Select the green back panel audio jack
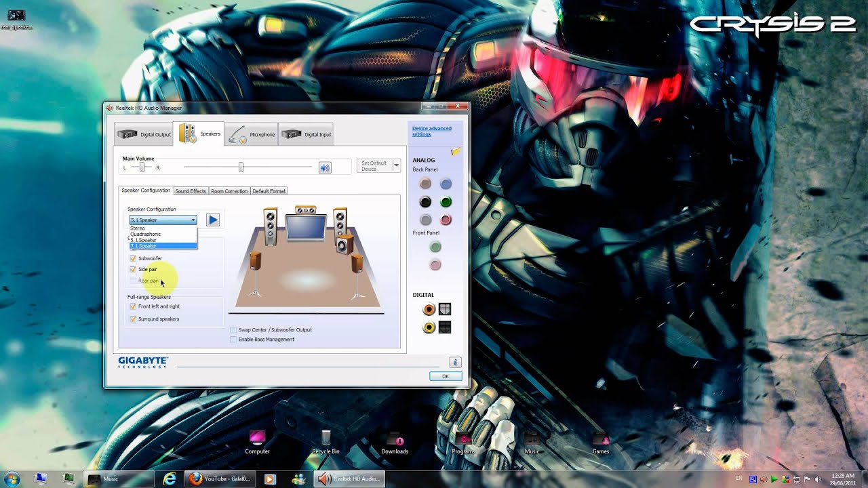This screenshot has width=868, height=488. 446,202
